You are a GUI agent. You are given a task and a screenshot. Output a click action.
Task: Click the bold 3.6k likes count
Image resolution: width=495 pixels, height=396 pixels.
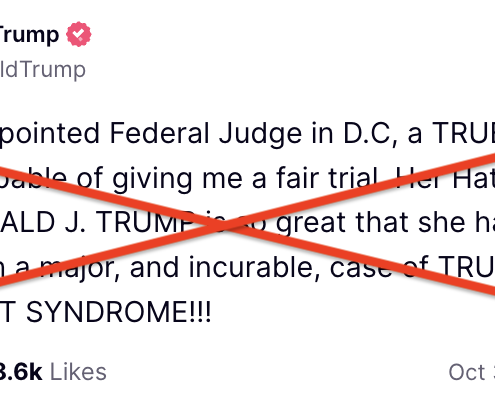tap(21, 372)
